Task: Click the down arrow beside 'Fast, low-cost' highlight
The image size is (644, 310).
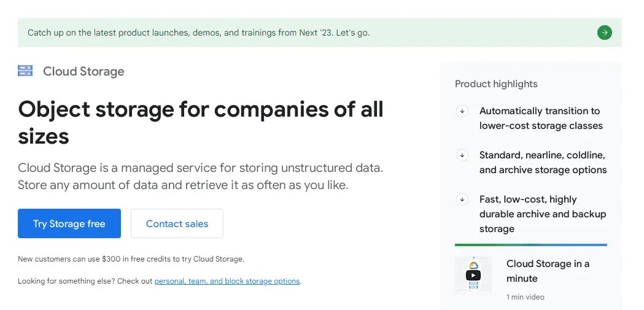Action: tap(462, 200)
